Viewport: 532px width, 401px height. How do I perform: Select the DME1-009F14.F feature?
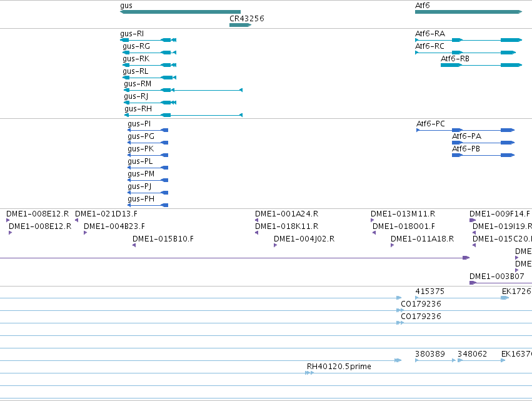(473, 220)
